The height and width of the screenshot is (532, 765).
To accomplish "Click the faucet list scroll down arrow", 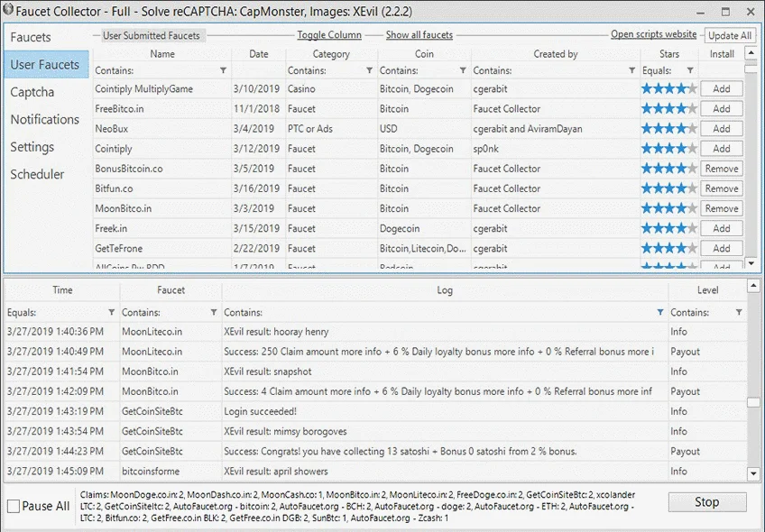I will pyautogui.click(x=751, y=263).
